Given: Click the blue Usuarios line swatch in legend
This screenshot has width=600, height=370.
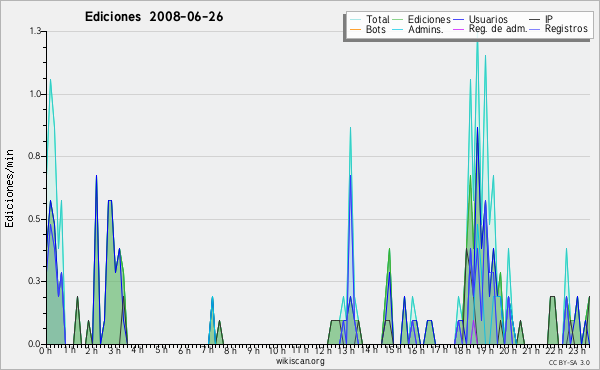Looking at the screenshot, I should pyautogui.click(x=458, y=20).
